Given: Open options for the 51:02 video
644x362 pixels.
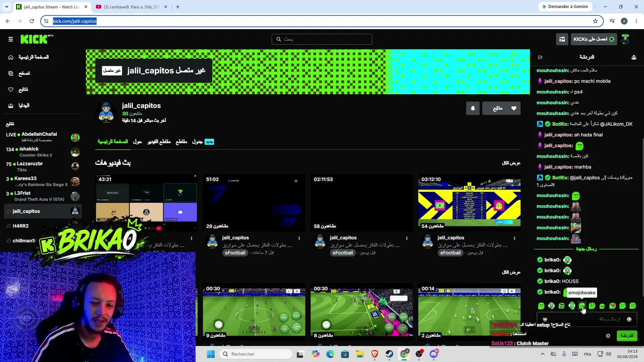Looking at the screenshot, I should [x=299, y=238].
